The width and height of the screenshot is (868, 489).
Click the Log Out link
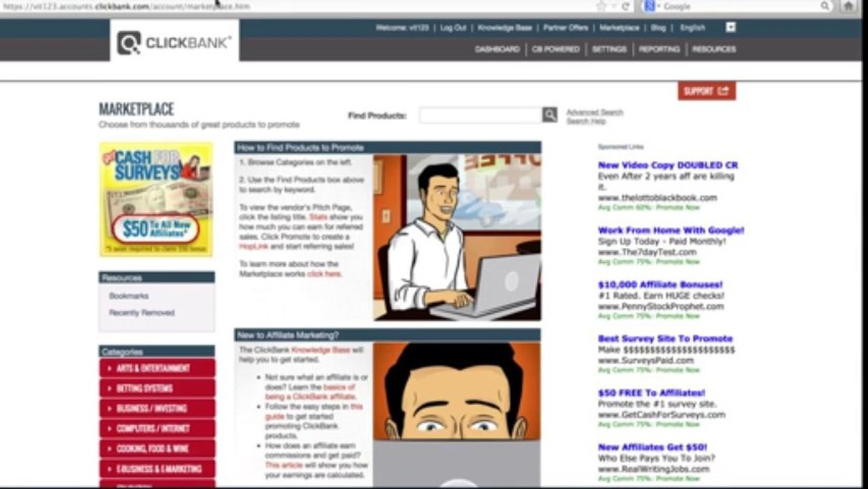coord(453,28)
